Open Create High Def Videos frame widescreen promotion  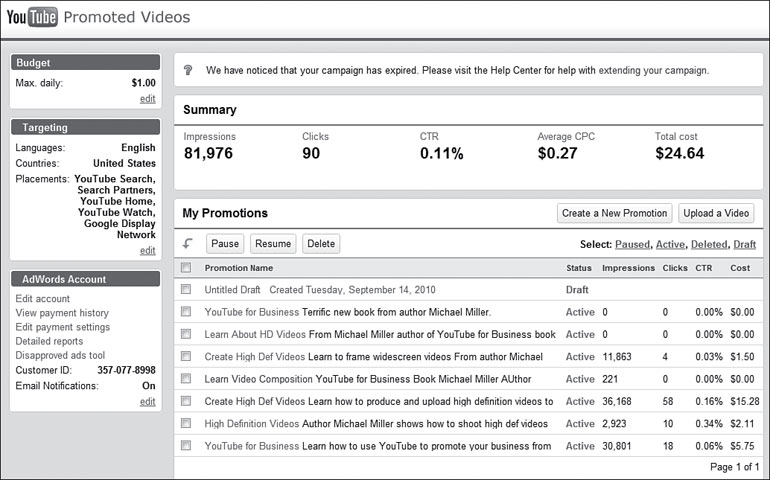pos(255,357)
